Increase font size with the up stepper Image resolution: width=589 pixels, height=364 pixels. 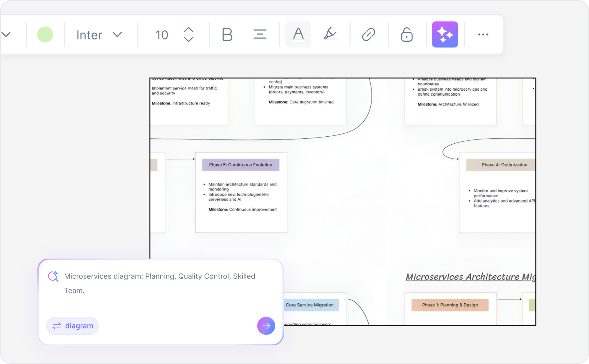(189, 30)
